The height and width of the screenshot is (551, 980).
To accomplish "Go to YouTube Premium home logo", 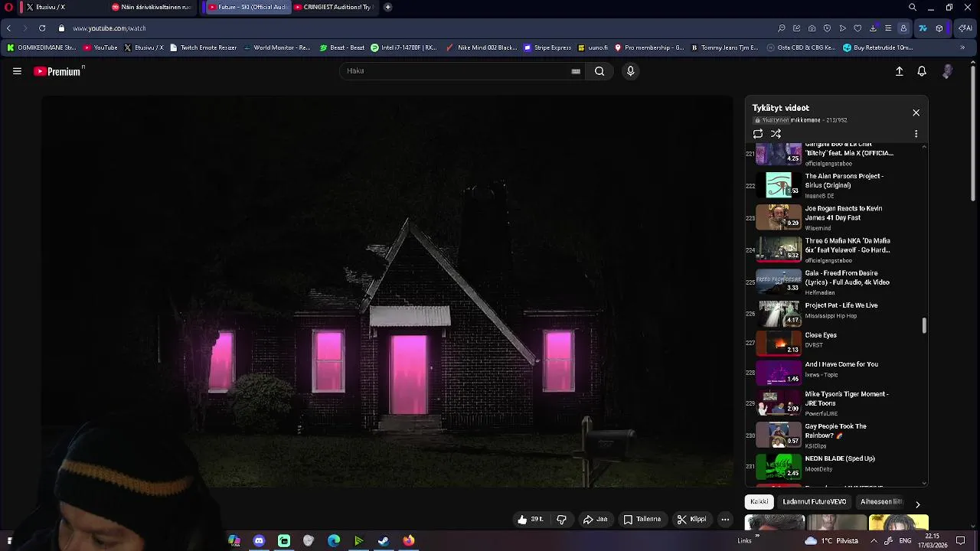I will pyautogui.click(x=58, y=71).
